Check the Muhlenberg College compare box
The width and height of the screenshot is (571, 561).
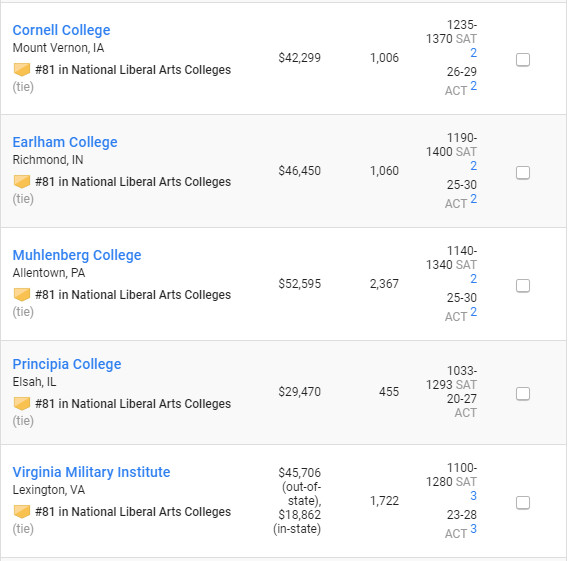[523, 286]
